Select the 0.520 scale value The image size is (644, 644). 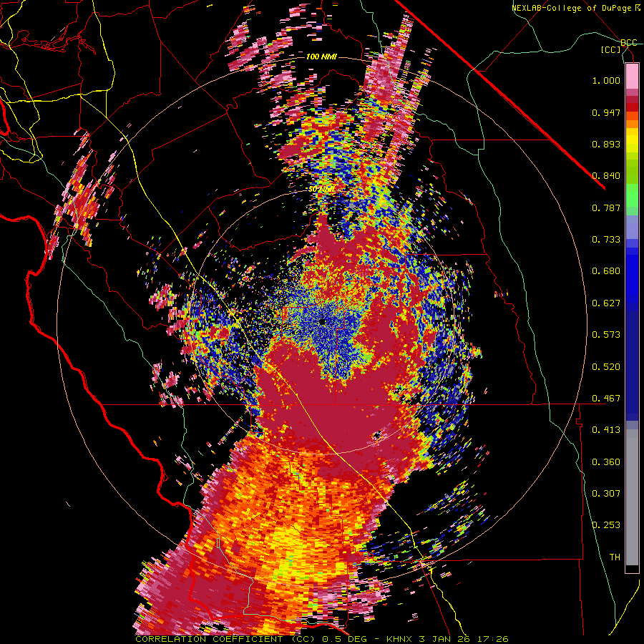[606, 367]
